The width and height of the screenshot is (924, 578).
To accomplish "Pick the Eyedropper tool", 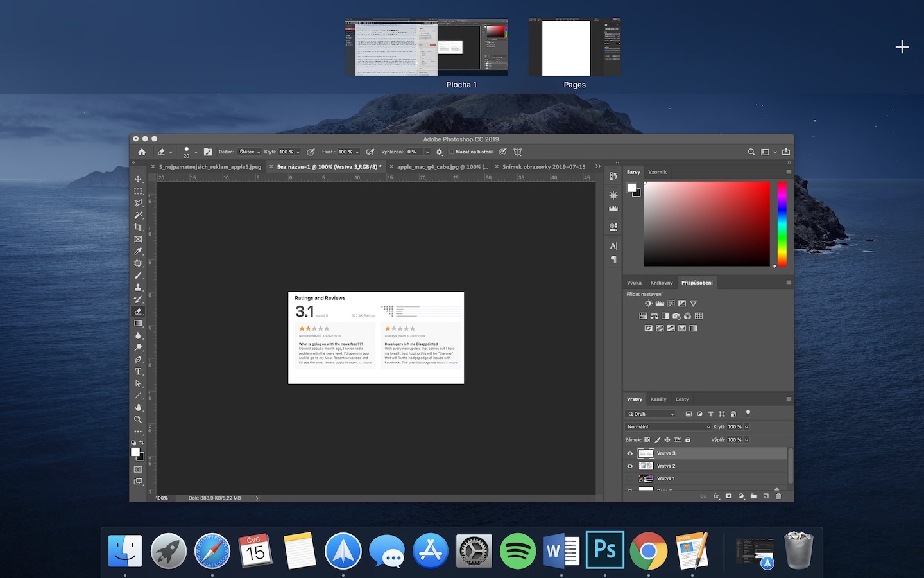I will pyautogui.click(x=138, y=251).
